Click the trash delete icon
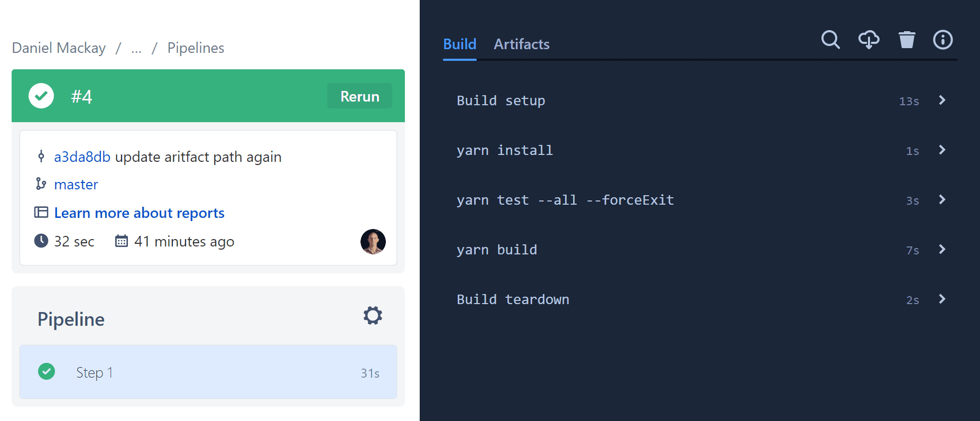The height and width of the screenshot is (421, 980). pos(907,40)
